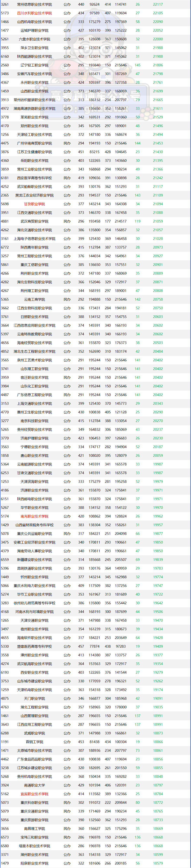Select school name 武汉航海职业技术学院
Viewport: 191px width, 868px height.
35,664
